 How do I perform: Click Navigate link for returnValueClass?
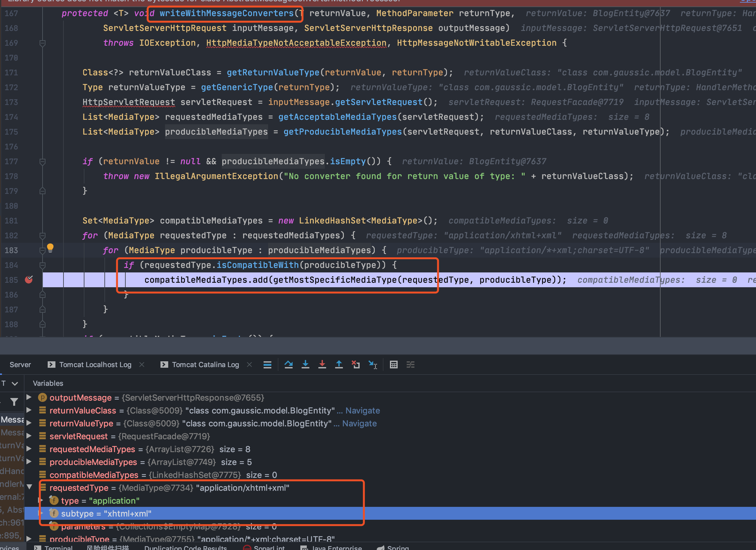click(362, 411)
